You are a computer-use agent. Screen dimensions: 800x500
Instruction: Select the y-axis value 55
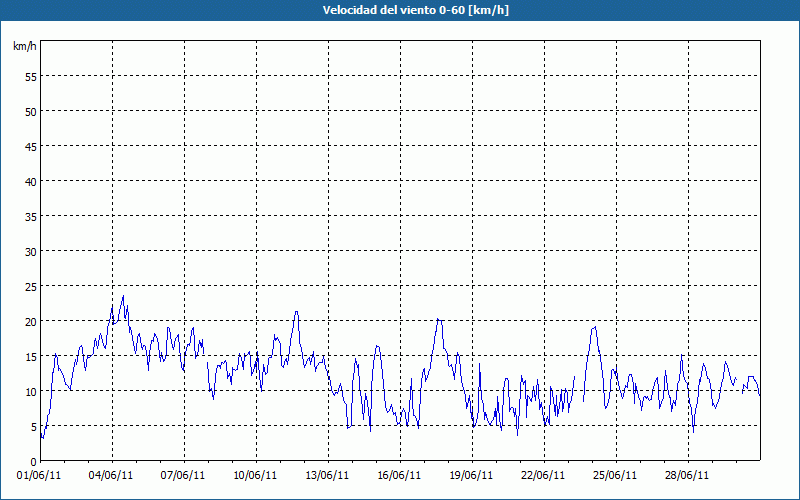tap(31, 76)
